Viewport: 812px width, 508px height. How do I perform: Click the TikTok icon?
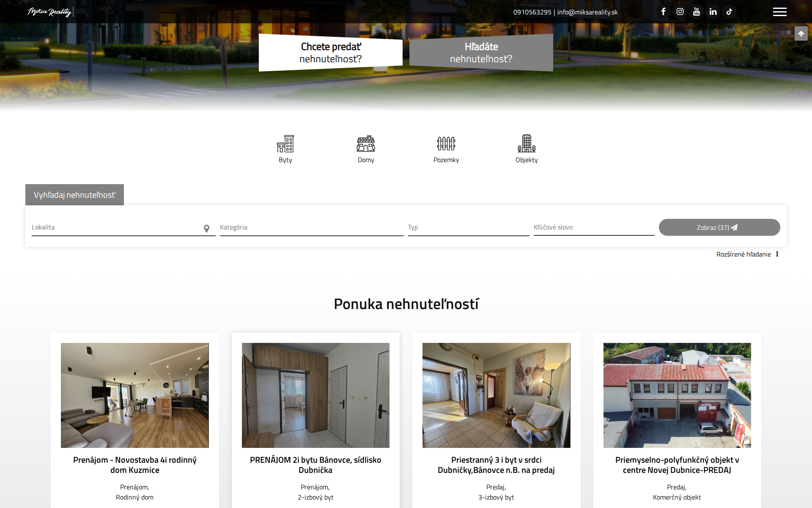(729, 11)
